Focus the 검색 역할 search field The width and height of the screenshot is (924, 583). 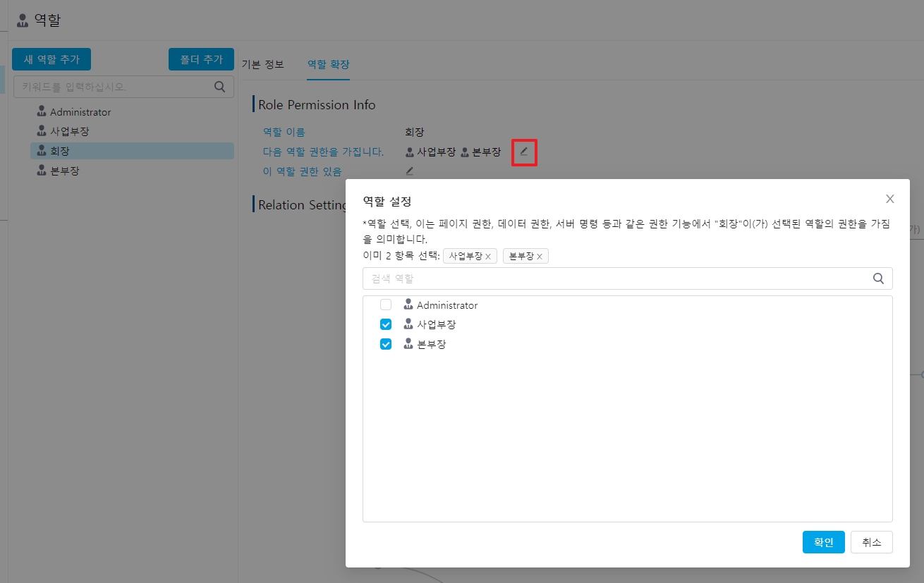tap(614, 278)
